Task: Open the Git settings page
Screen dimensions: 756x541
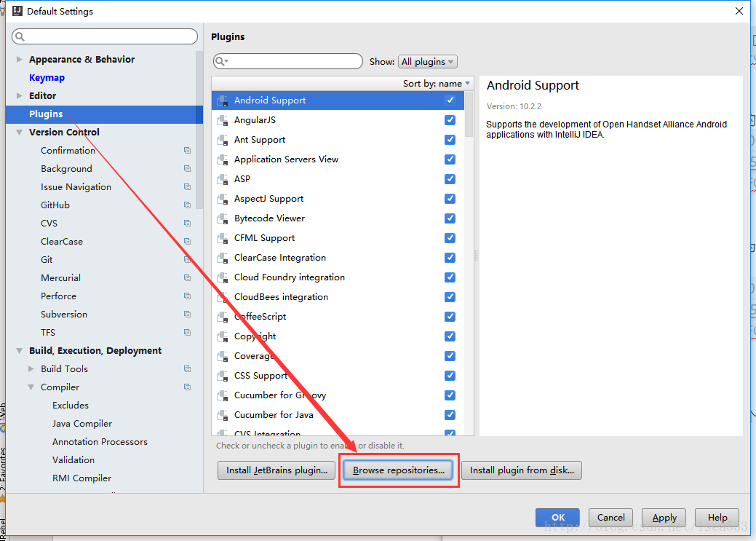Action: (47, 260)
